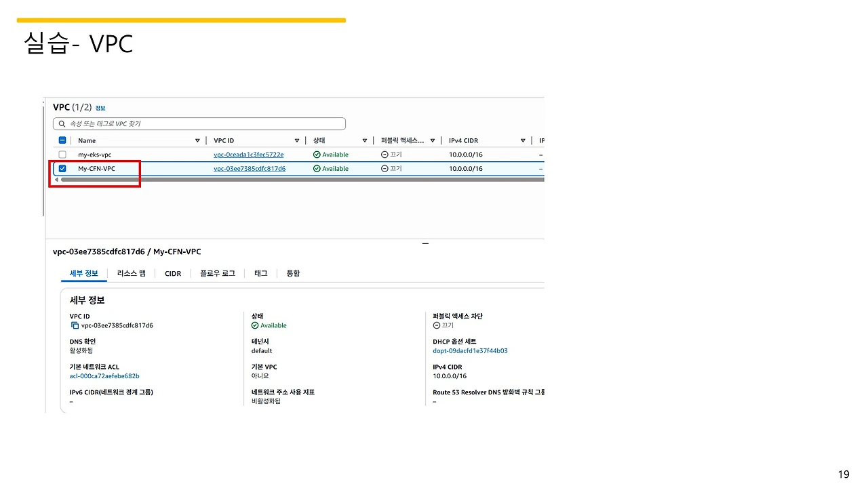Switch to the 리소스 맵 tab
This screenshot has width=868, height=488.
[x=131, y=273]
